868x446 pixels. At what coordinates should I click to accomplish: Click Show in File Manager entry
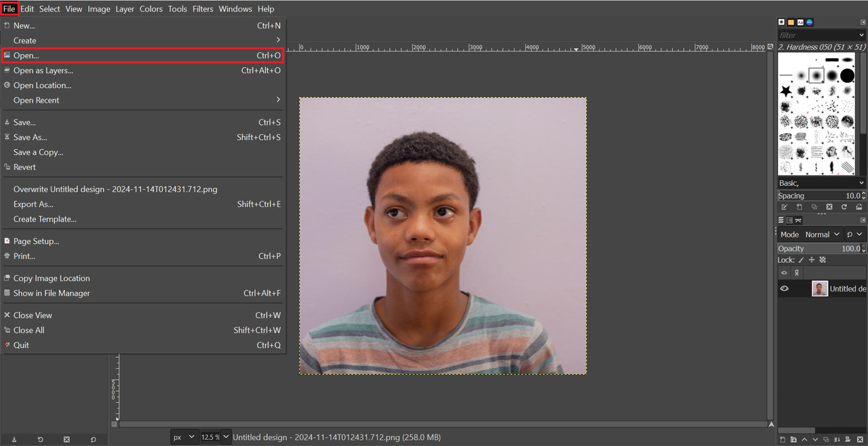point(142,293)
